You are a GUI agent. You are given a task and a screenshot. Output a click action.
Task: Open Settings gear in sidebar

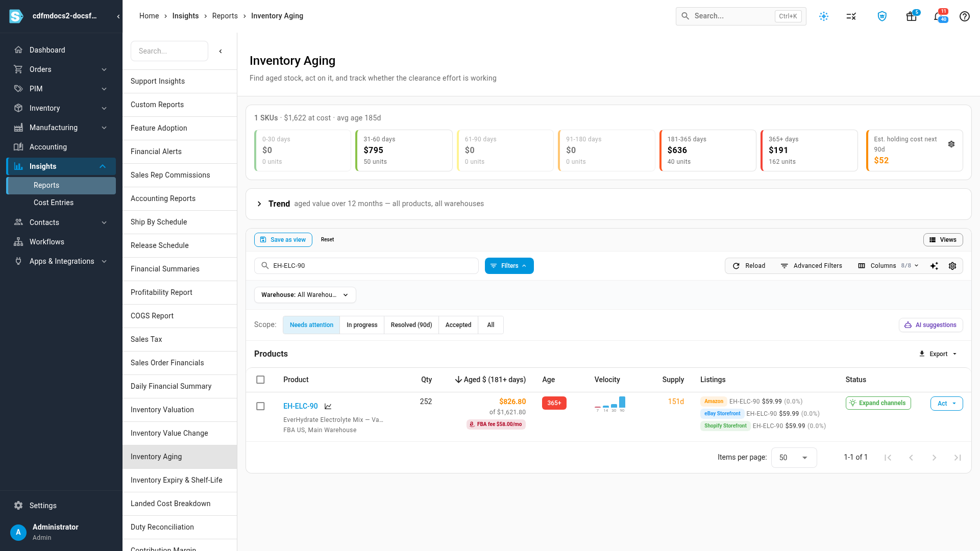[x=18, y=506]
